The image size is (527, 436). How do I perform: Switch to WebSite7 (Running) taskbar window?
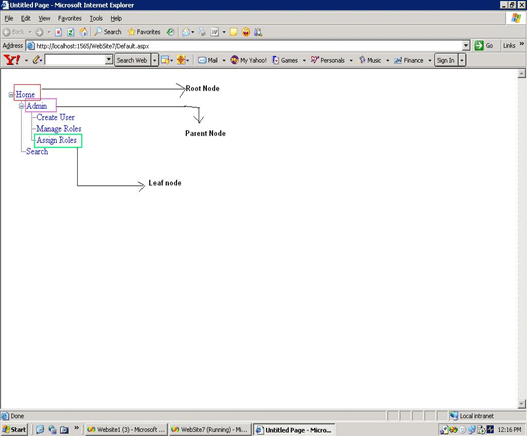click(209, 430)
